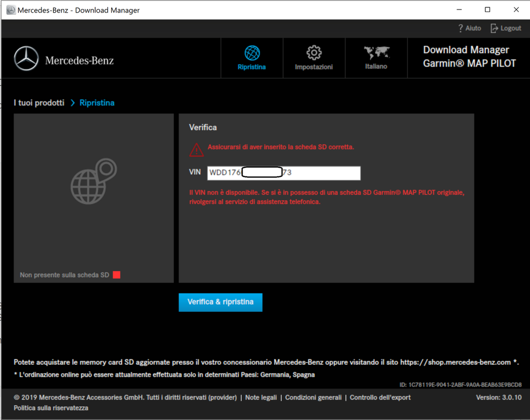Click the Verifica heading text

pos(203,128)
